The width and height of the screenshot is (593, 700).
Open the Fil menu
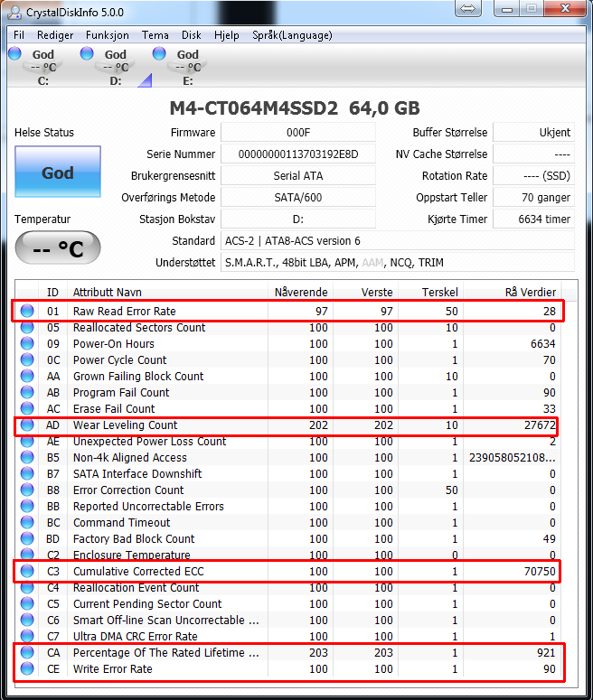(x=19, y=35)
